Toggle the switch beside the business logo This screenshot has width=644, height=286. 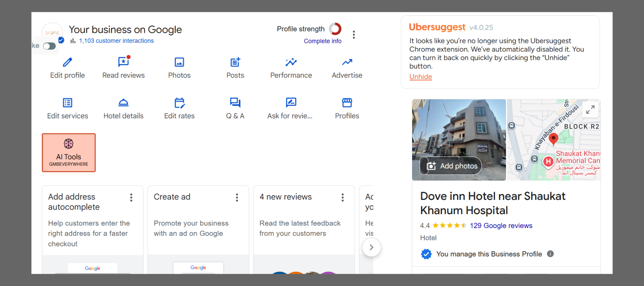point(49,46)
